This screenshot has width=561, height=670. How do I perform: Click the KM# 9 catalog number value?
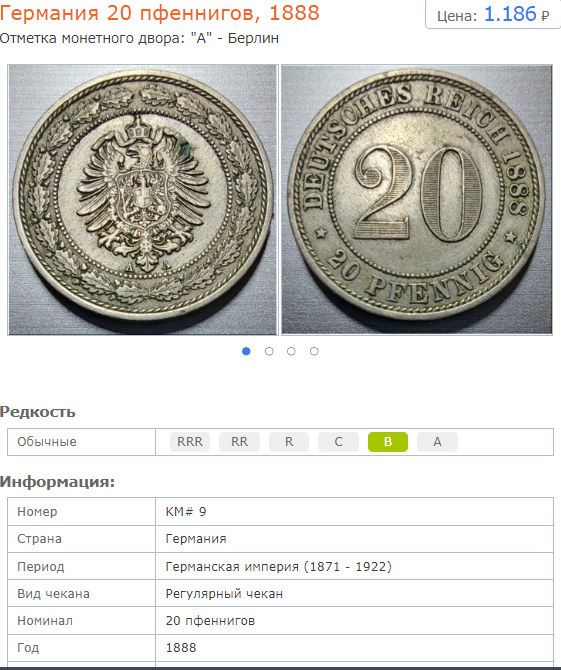pyautogui.click(x=186, y=511)
